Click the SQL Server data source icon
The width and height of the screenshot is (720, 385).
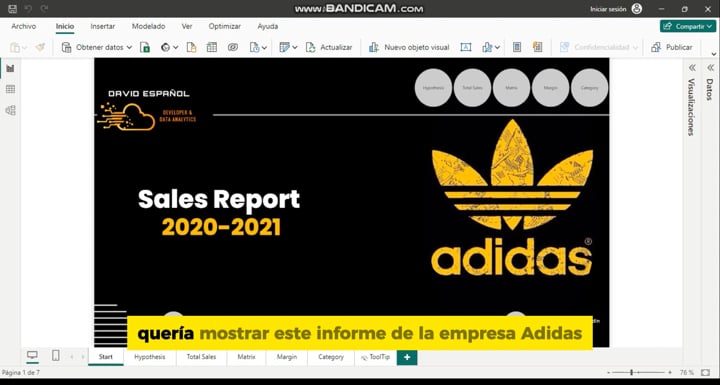(191, 47)
